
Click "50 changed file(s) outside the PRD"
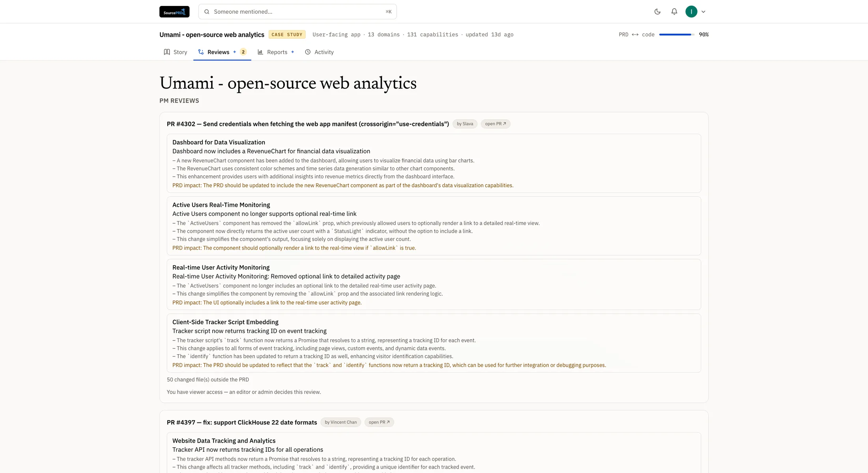(208, 380)
